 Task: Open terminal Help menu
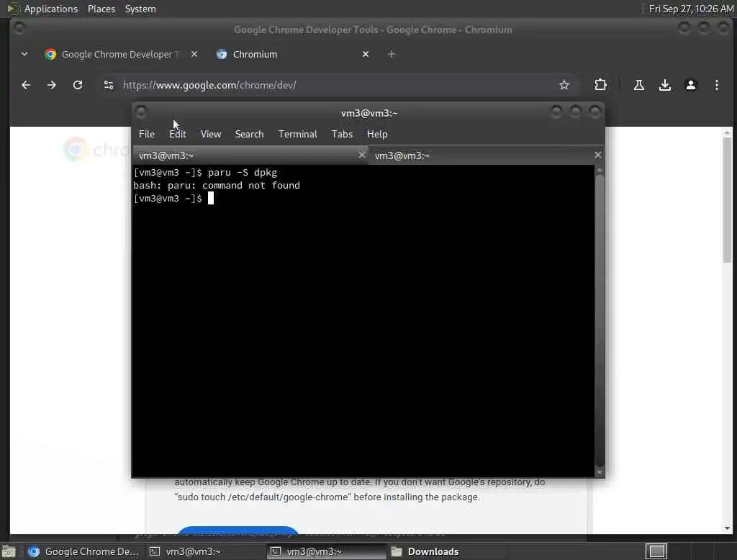click(x=377, y=134)
